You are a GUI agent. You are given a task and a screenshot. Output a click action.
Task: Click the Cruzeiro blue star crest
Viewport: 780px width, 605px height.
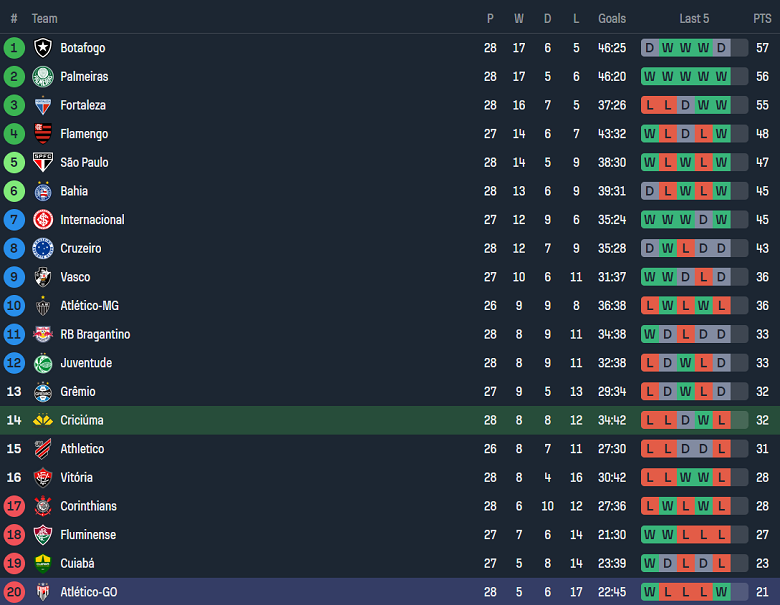click(x=43, y=248)
